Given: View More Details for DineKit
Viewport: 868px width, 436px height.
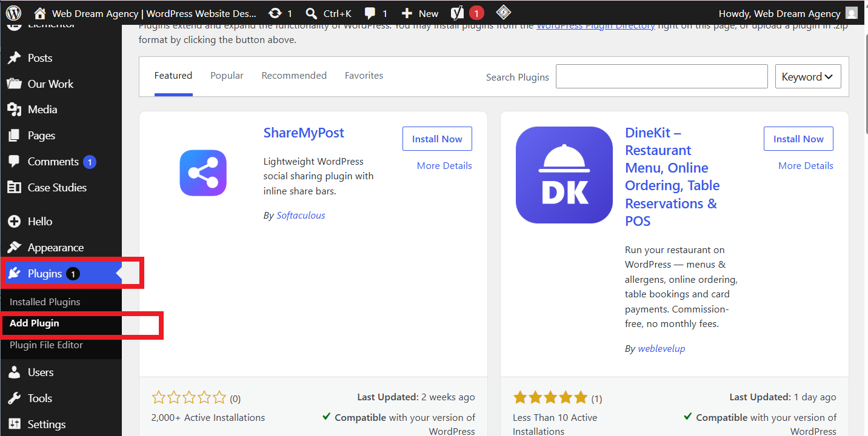Looking at the screenshot, I should [x=806, y=166].
